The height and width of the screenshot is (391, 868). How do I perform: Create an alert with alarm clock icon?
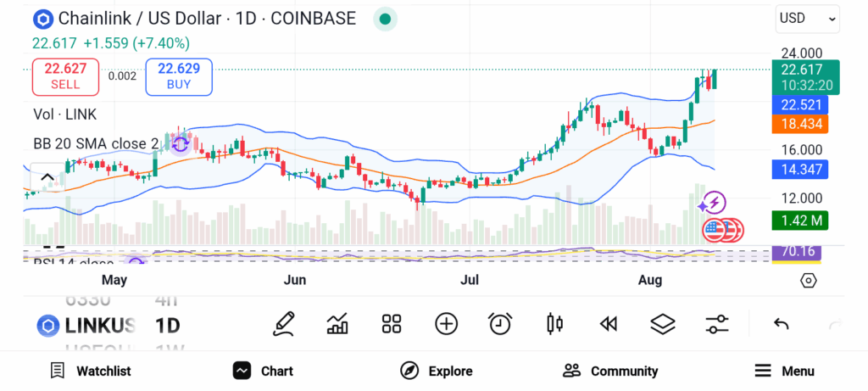pos(500,323)
